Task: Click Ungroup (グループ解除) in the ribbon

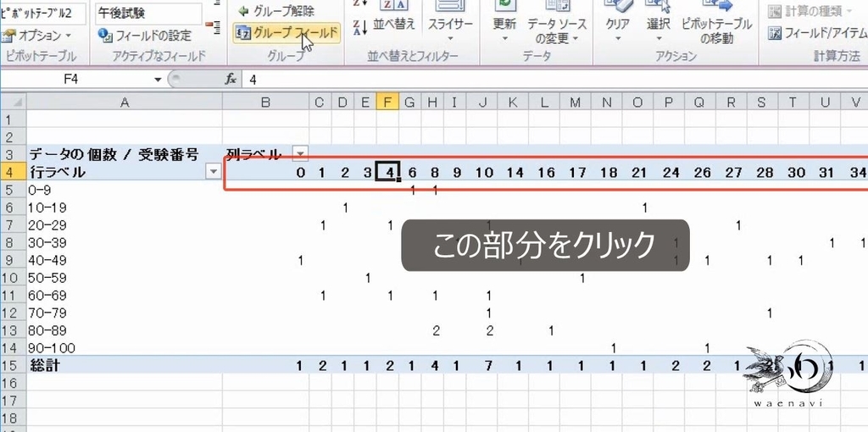Action: point(275,10)
